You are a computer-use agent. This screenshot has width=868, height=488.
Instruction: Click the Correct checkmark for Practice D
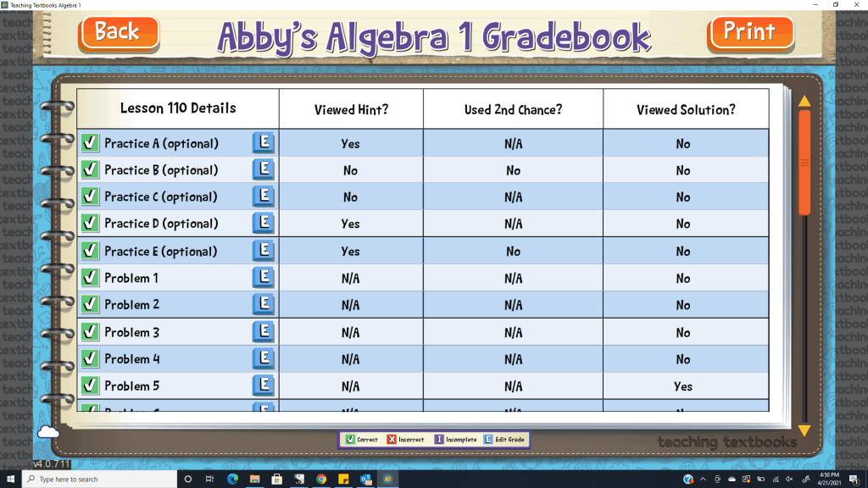[x=90, y=223]
